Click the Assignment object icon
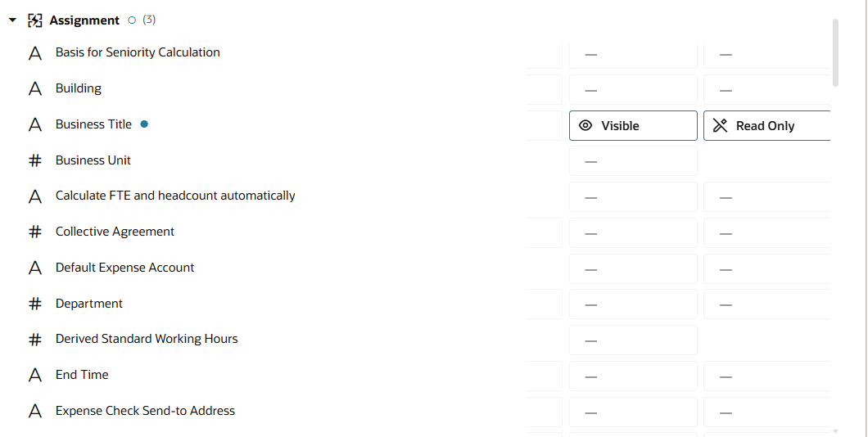Screen dimensions: 868x437 (x=35, y=20)
